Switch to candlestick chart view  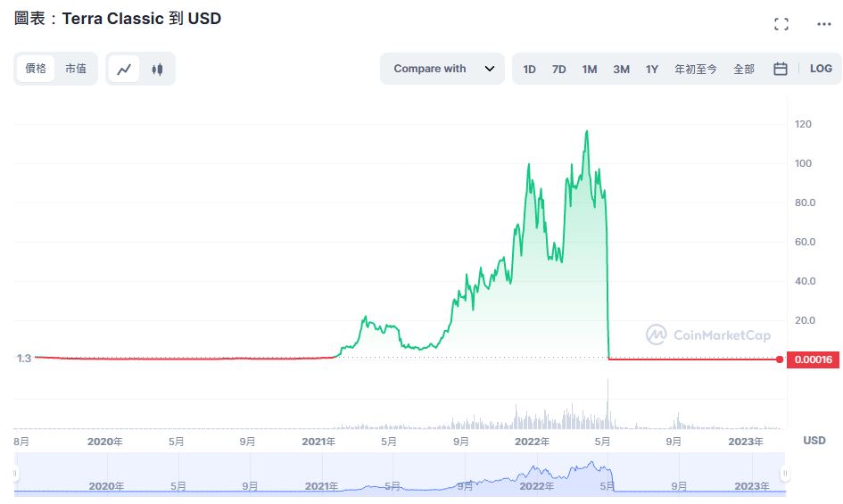coord(158,69)
